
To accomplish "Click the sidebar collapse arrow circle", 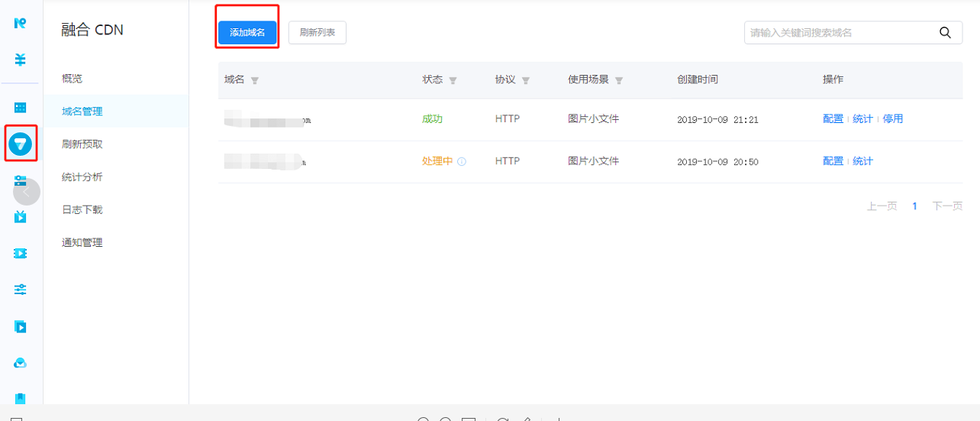I will point(27,192).
